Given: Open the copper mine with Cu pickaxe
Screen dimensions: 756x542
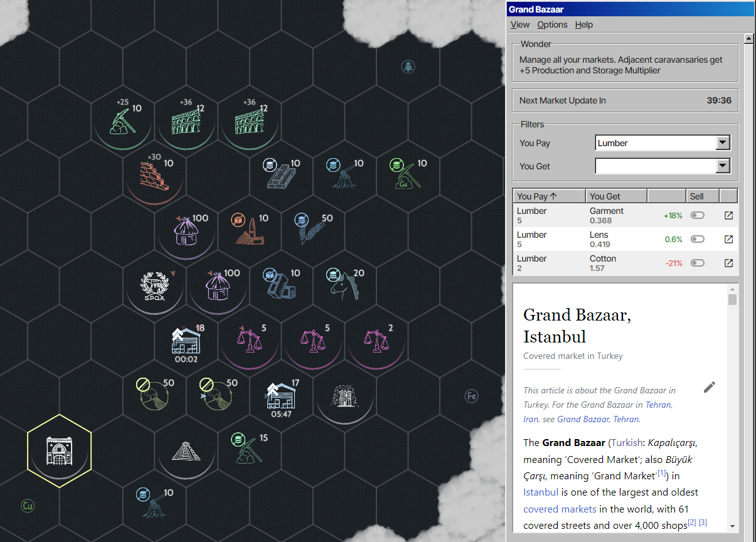Looking at the screenshot, I should click(407, 174).
